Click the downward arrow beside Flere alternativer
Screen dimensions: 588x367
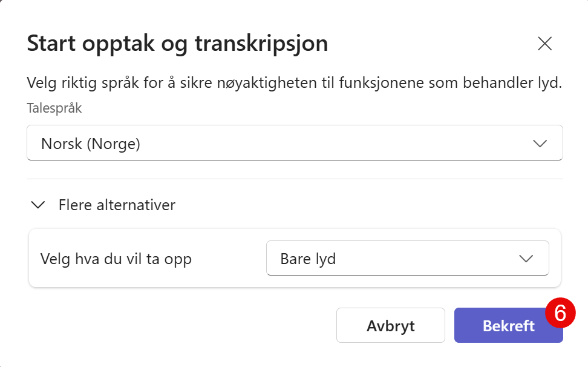pos(37,205)
